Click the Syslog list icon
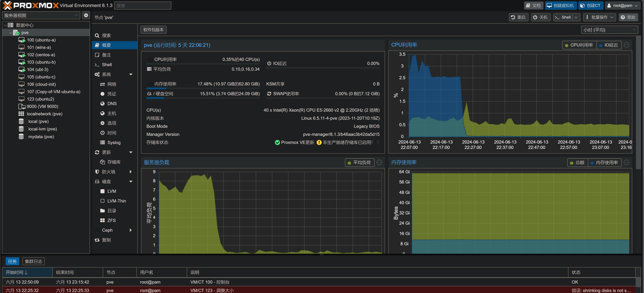Image resolution: width=644 pixels, height=293 pixels. coord(102,143)
